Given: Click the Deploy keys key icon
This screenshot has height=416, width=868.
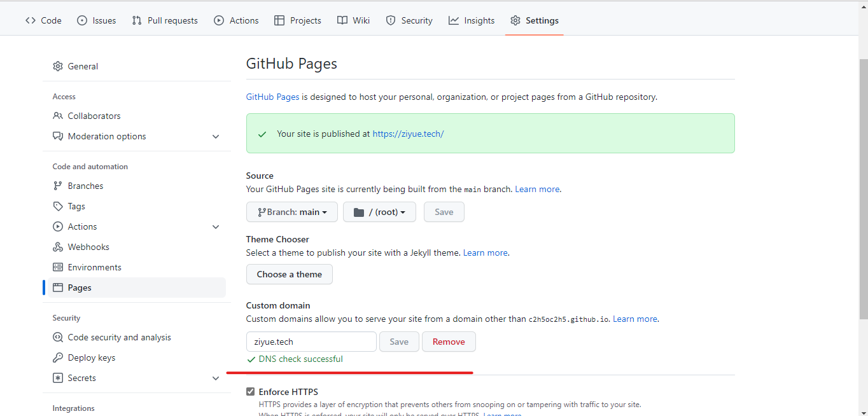Looking at the screenshot, I should pyautogui.click(x=58, y=357).
